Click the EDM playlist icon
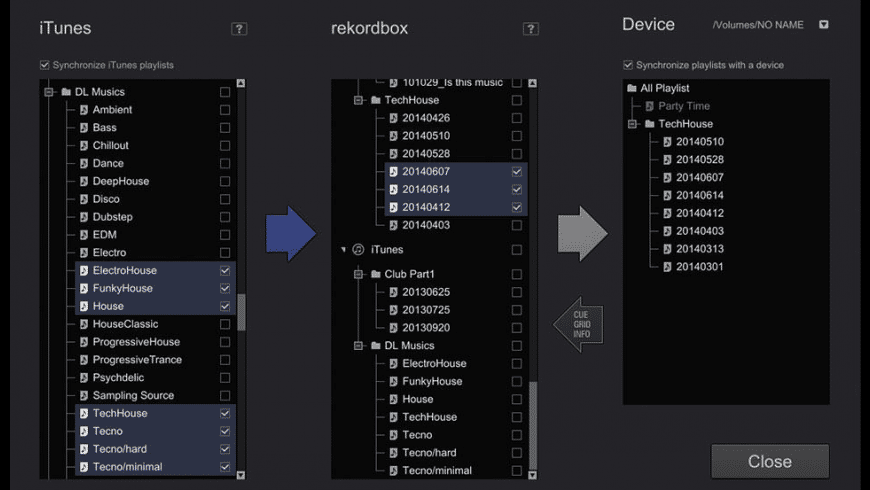 pos(84,235)
